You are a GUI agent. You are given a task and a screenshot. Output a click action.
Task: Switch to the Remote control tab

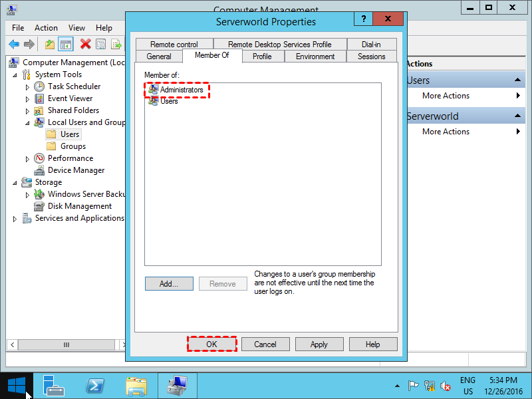click(x=174, y=45)
